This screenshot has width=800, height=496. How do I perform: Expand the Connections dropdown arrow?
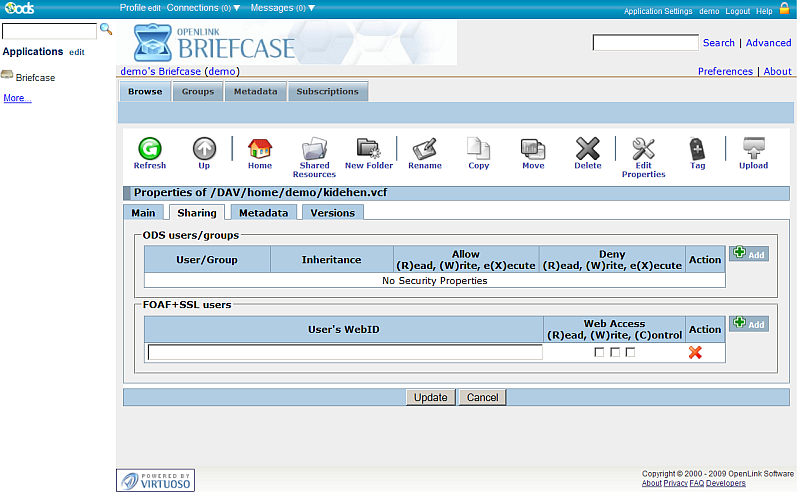click(x=237, y=8)
